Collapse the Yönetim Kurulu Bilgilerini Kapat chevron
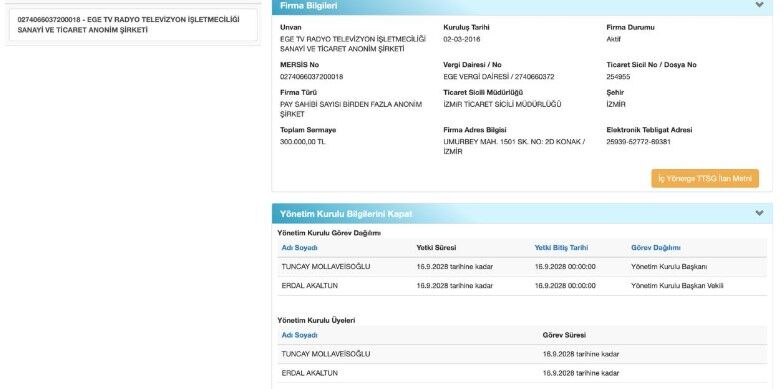Image resolution: width=784 pixels, height=389 pixels. 759,214
